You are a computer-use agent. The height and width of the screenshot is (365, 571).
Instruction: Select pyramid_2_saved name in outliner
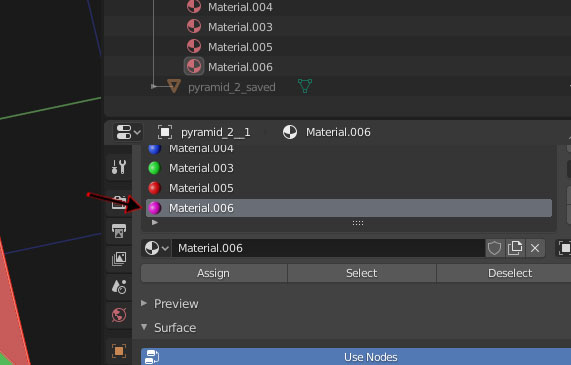point(232,87)
